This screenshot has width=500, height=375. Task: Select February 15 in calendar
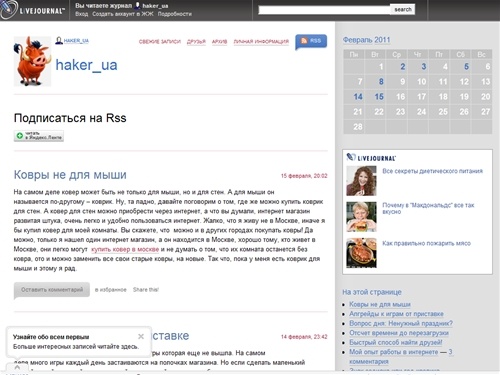coord(379,97)
